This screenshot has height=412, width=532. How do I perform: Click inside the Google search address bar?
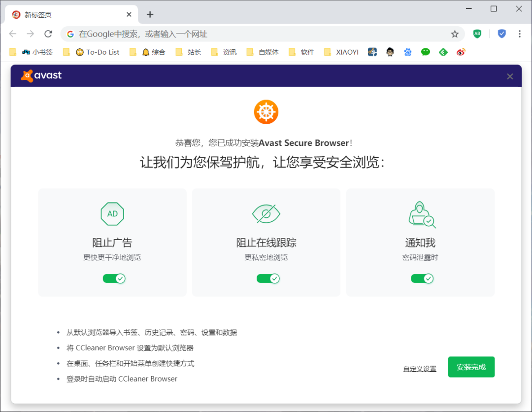(197, 34)
